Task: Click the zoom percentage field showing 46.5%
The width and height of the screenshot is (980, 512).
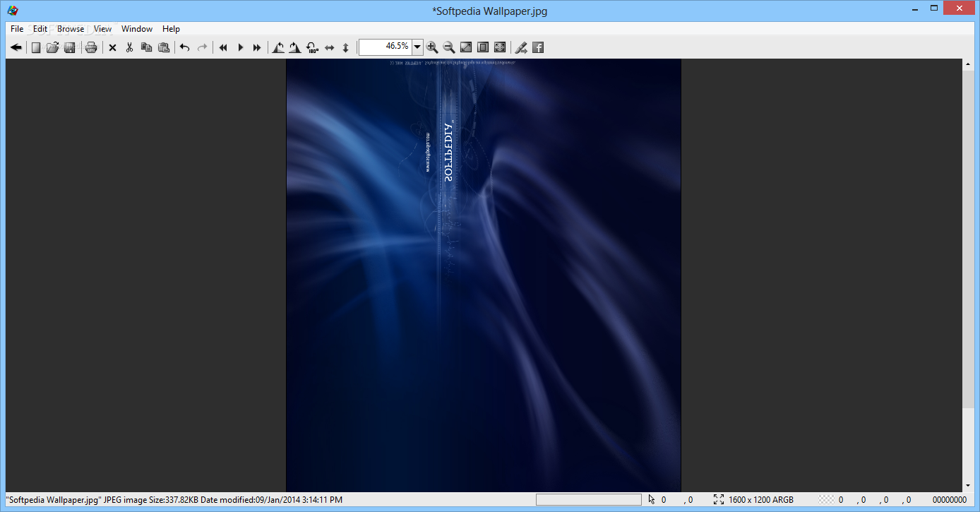Action: pos(385,47)
